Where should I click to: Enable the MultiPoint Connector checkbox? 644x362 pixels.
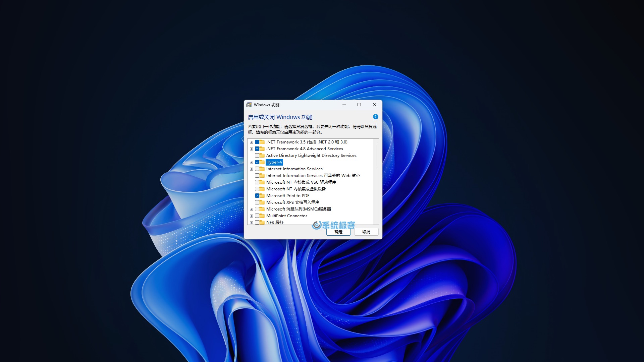coord(257,216)
